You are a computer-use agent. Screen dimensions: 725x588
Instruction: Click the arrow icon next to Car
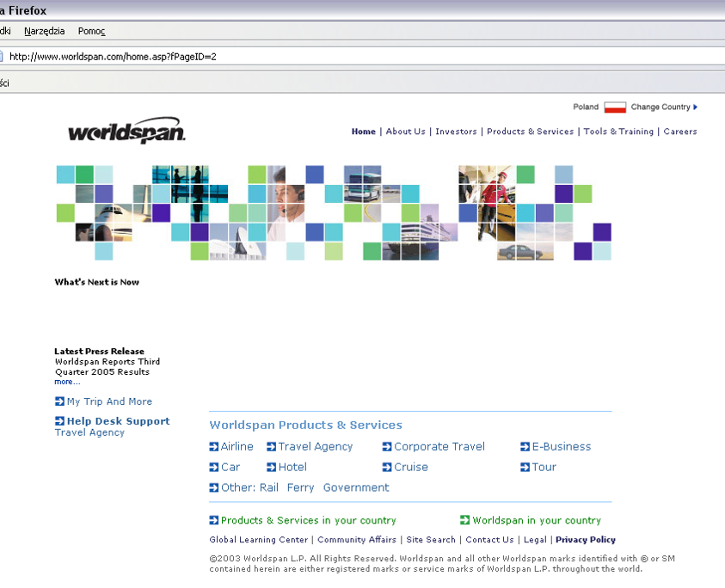[x=213, y=467]
